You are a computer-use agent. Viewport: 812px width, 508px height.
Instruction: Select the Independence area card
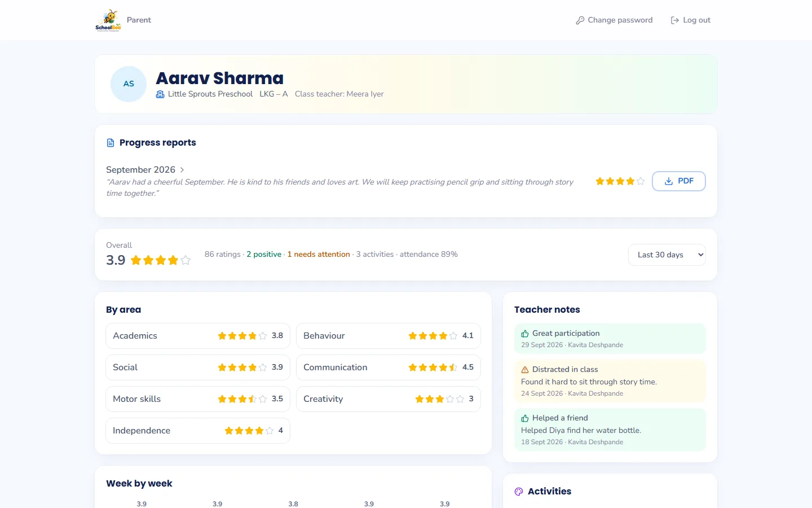(198, 431)
